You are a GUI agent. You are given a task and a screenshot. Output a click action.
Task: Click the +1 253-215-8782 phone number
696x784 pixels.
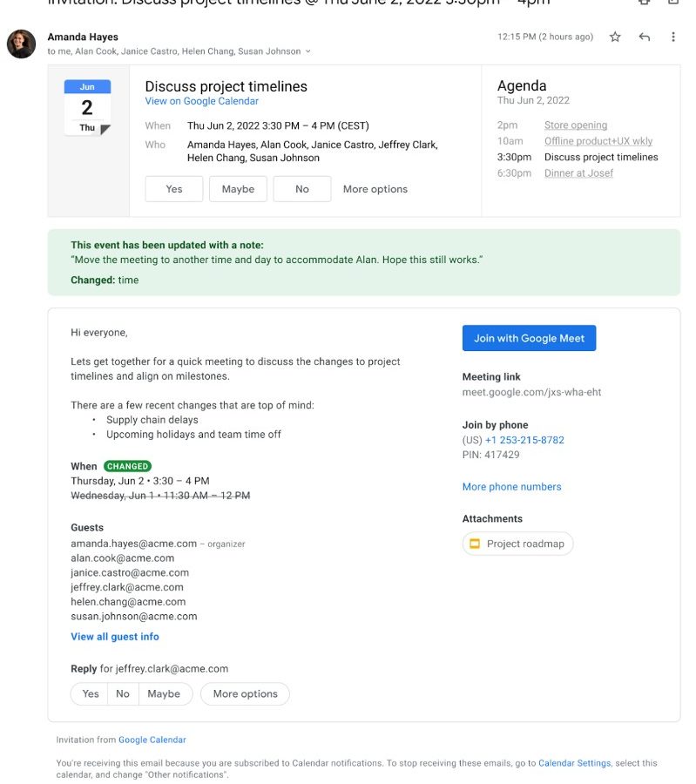coord(524,440)
